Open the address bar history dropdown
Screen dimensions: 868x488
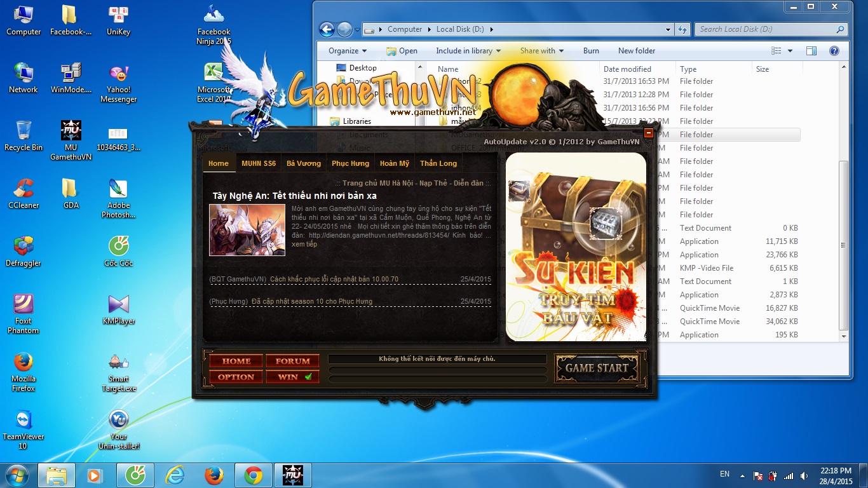pos(668,29)
